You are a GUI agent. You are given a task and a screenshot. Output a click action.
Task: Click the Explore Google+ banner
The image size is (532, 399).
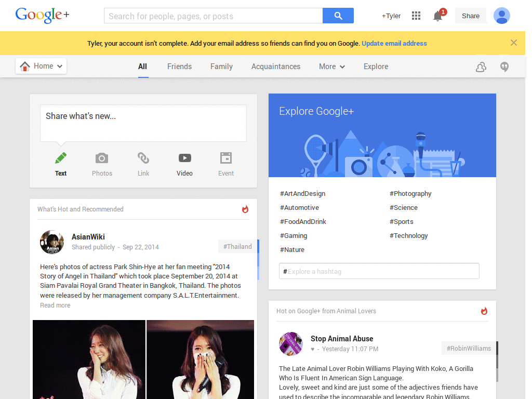pyautogui.click(x=382, y=135)
